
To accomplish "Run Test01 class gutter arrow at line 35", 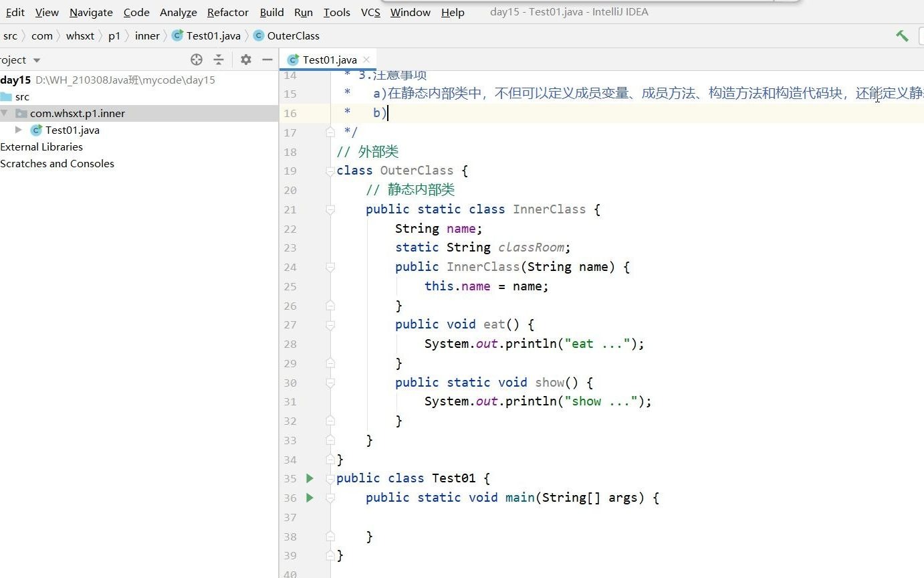I will pos(310,478).
